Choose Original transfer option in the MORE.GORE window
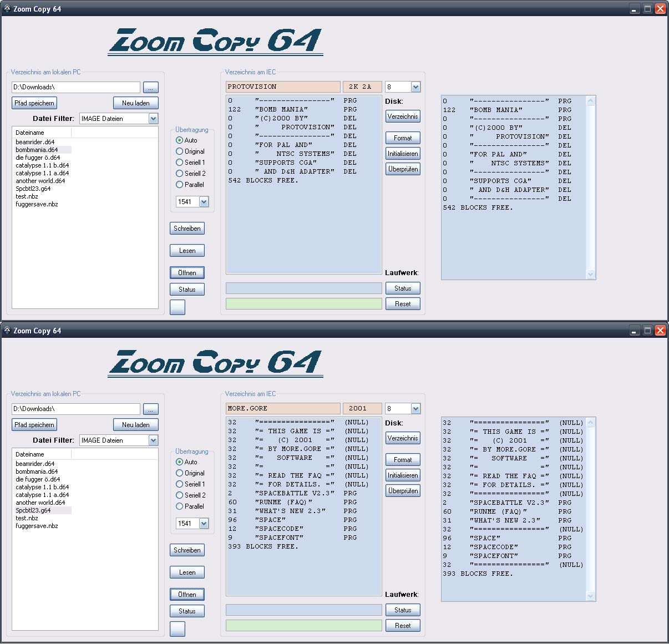 (179, 473)
